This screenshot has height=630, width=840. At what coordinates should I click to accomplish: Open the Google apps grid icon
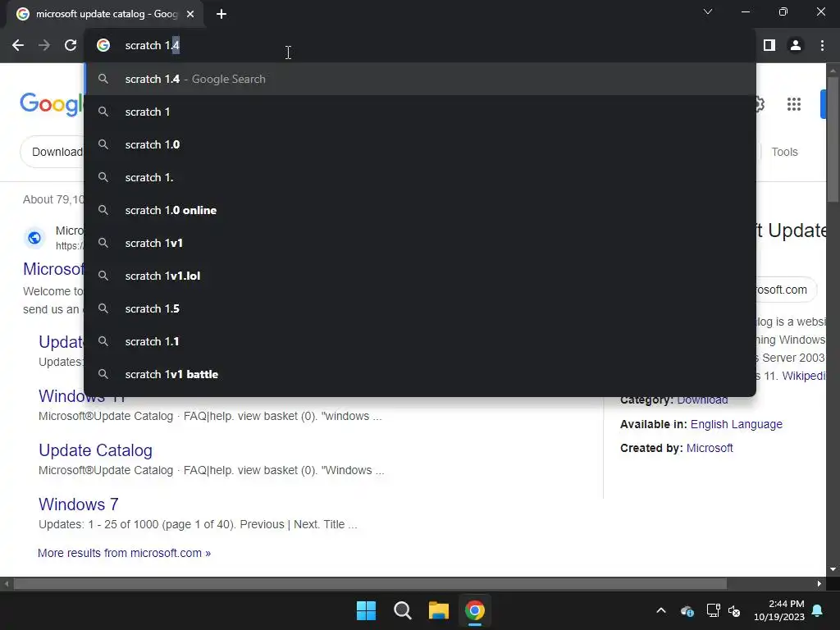coord(794,104)
